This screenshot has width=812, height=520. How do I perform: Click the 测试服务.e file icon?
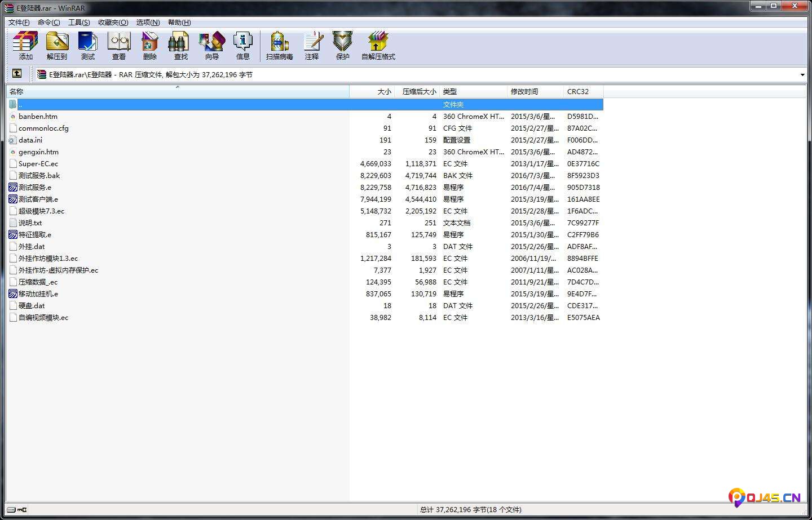(x=13, y=188)
